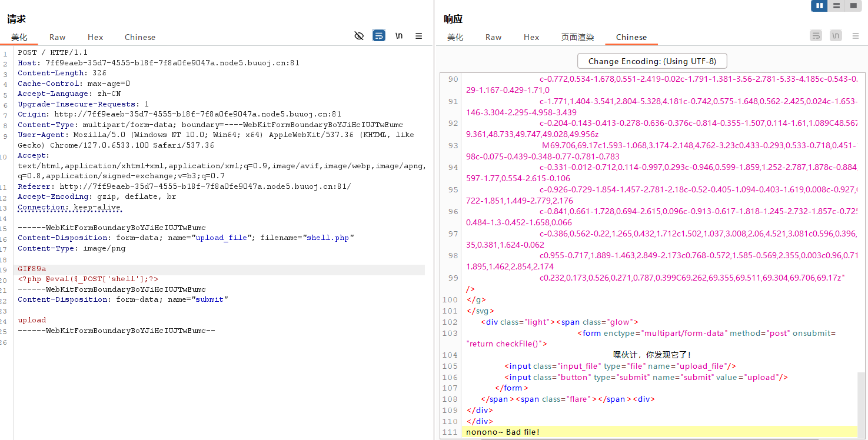Select request Raw tab
868x440 pixels.
58,37
